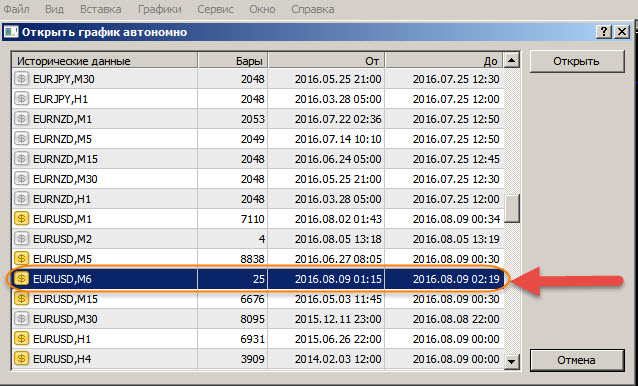Close the open chart offline dialog
This screenshot has height=386, width=638.
tap(622, 32)
